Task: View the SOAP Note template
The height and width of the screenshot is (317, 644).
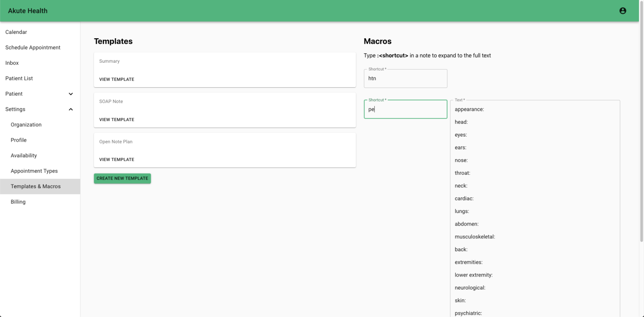Action: [x=116, y=120]
